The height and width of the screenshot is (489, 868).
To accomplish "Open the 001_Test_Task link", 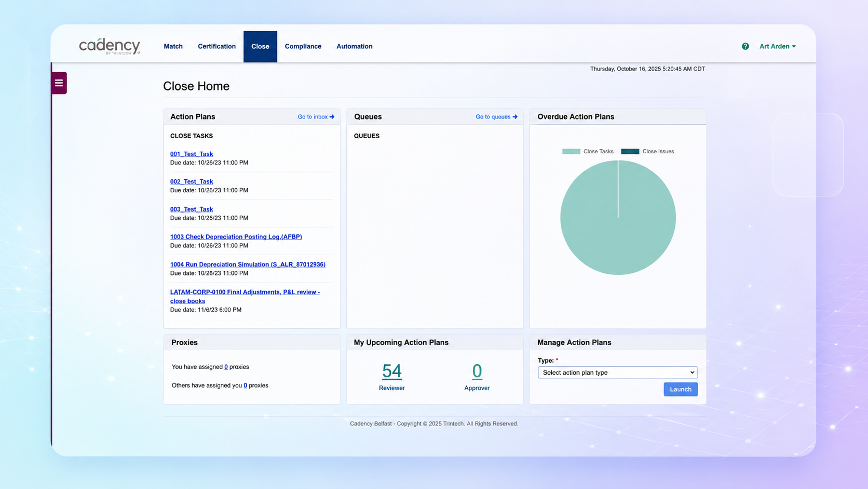I will (x=192, y=154).
